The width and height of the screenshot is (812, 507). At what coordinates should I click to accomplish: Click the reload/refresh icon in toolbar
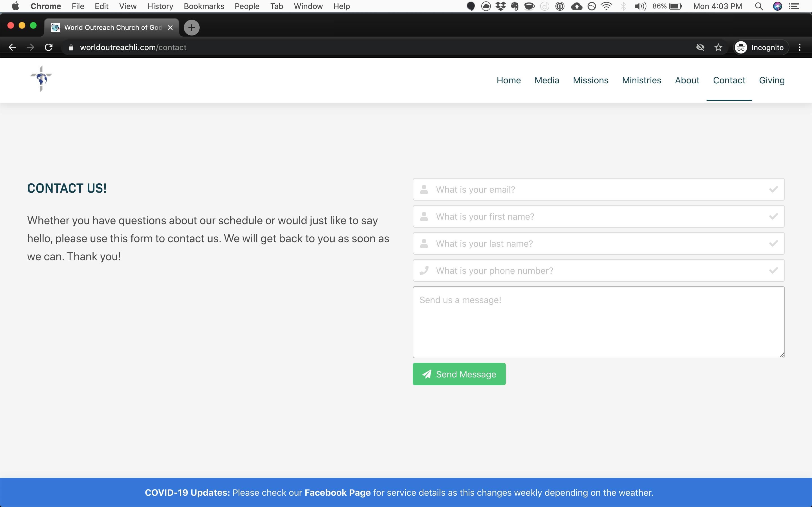50,47
